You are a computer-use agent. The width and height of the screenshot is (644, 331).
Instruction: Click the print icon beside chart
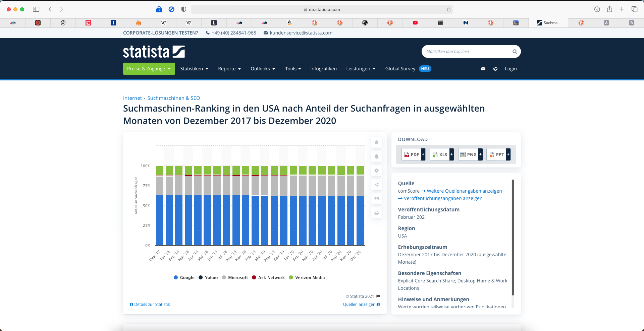click(x=376, y=213)
